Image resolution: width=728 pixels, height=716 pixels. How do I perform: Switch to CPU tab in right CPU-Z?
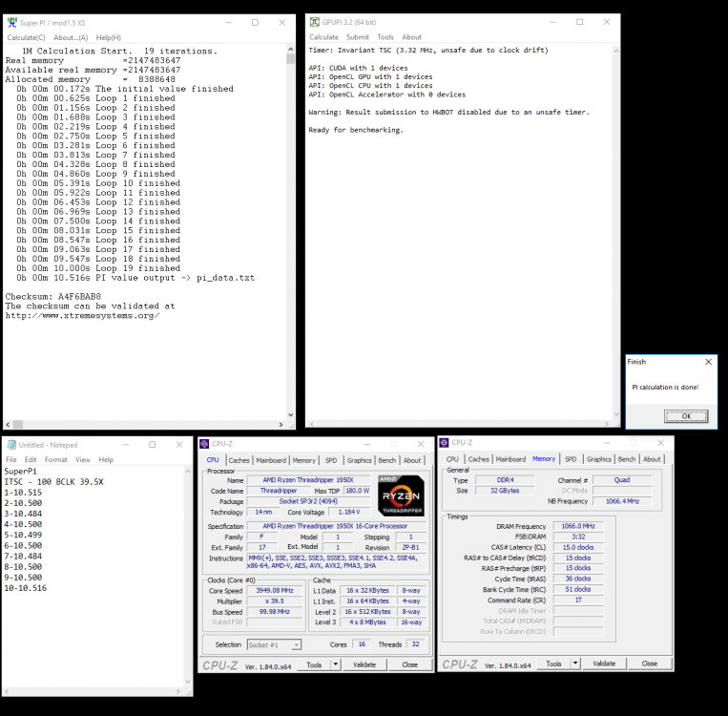(x=452, y=459)
